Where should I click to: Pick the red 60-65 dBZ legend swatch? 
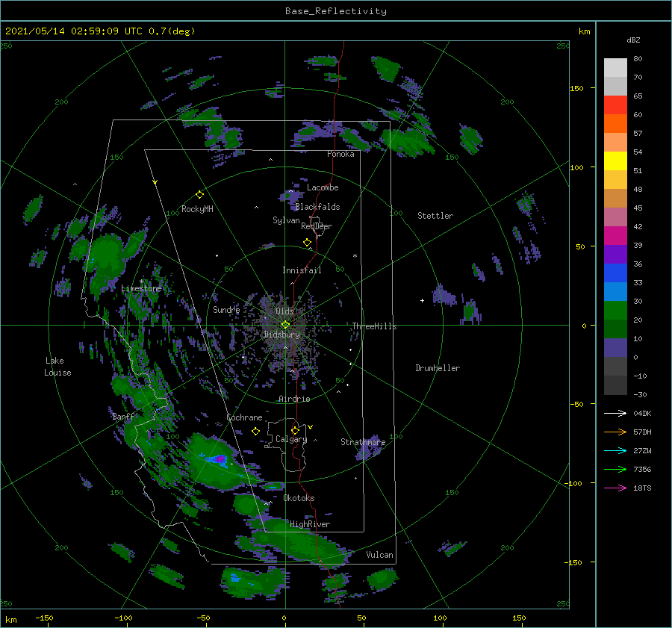tap(615, 105)
